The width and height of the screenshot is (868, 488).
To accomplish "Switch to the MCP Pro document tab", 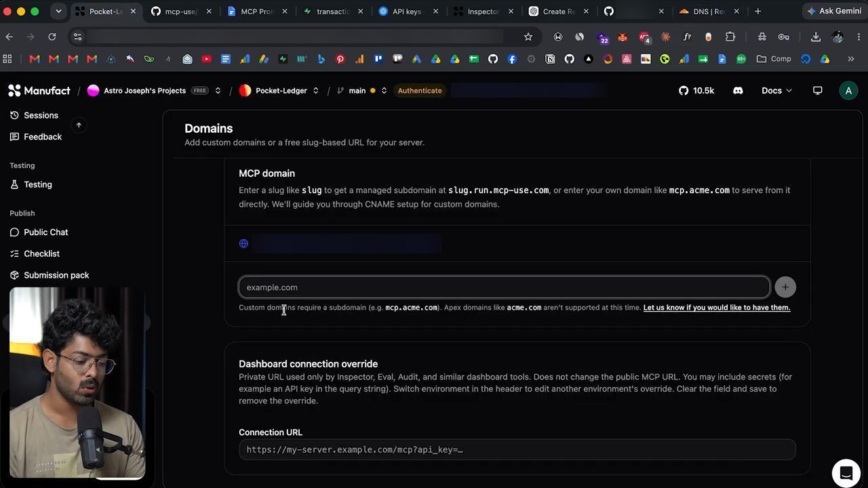I will pos(256,12).
